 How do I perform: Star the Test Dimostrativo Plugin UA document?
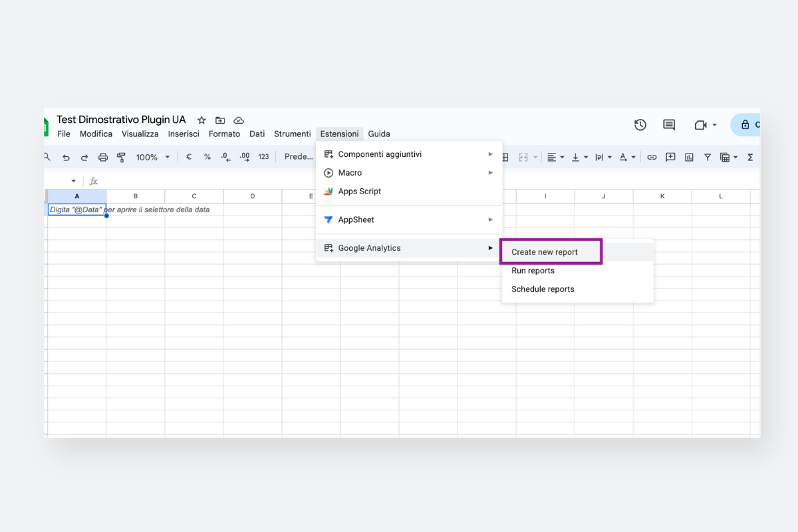[201, 120]
